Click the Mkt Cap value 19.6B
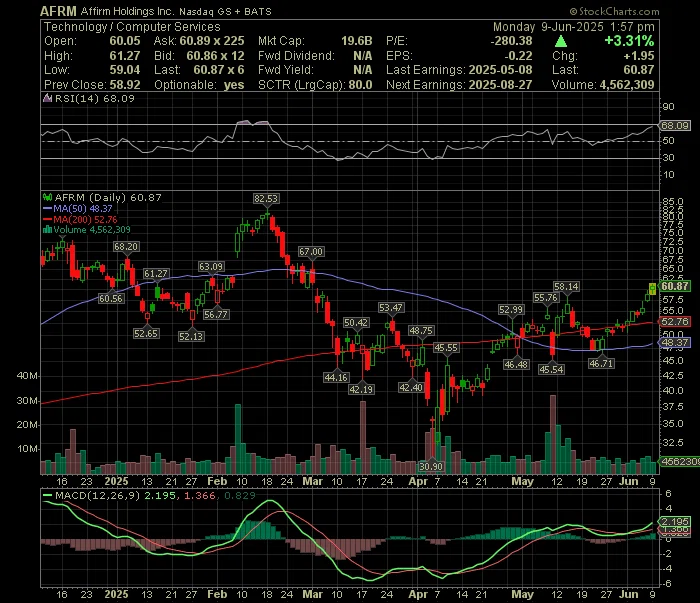The height and width of the screenshot is (603, 700). point(357,41)
